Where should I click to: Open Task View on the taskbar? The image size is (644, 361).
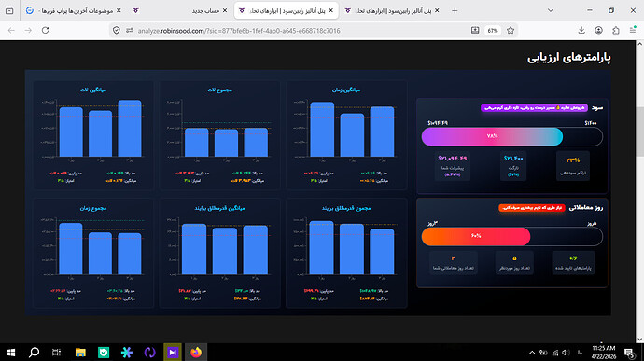click(56, 352)
